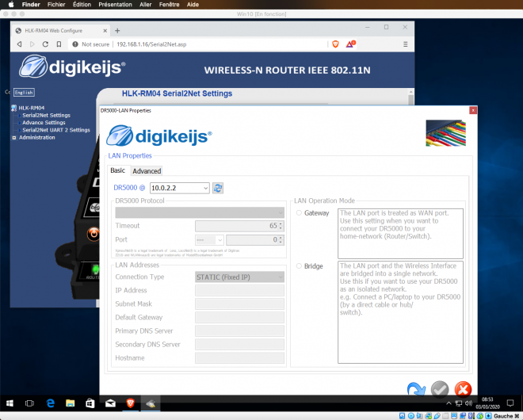This screenshot has width=523, height=420.
Task: Reload the HLK-RM04 web page
Action: 45,44
